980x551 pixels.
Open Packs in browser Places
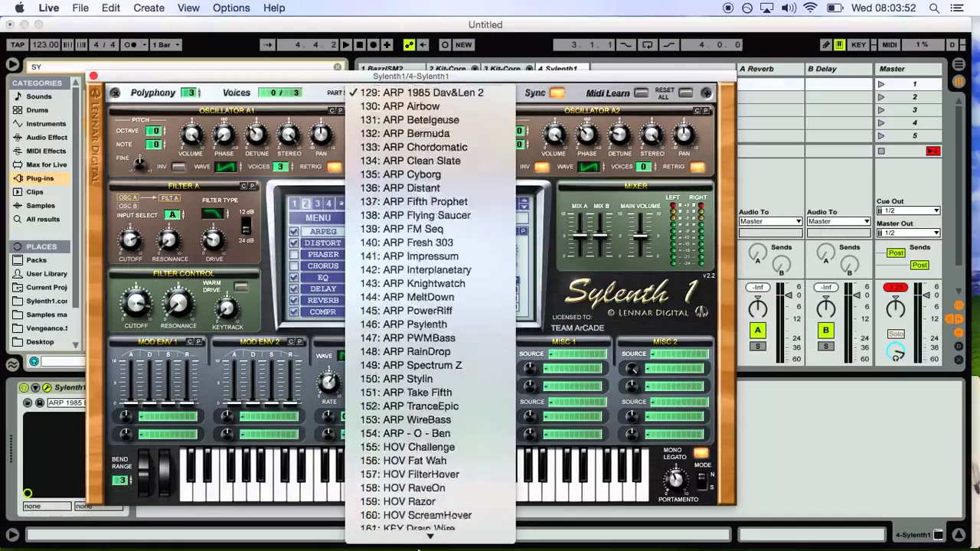(36, 260)
